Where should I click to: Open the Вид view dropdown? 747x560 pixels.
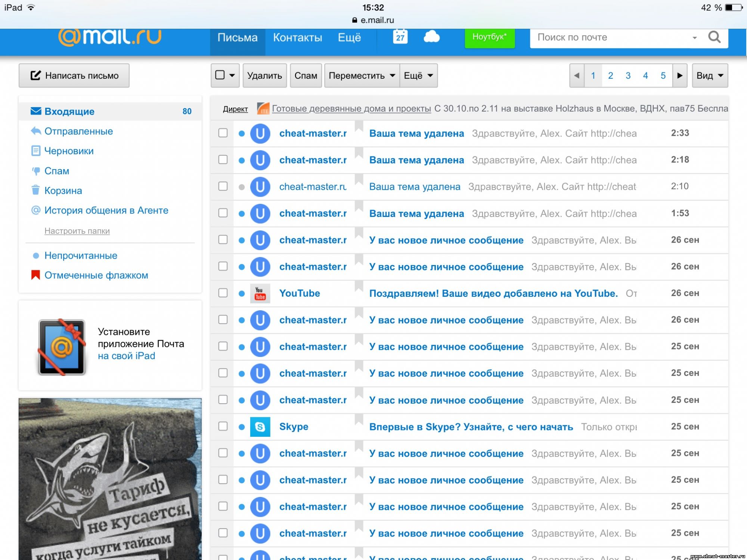(710, 75)
